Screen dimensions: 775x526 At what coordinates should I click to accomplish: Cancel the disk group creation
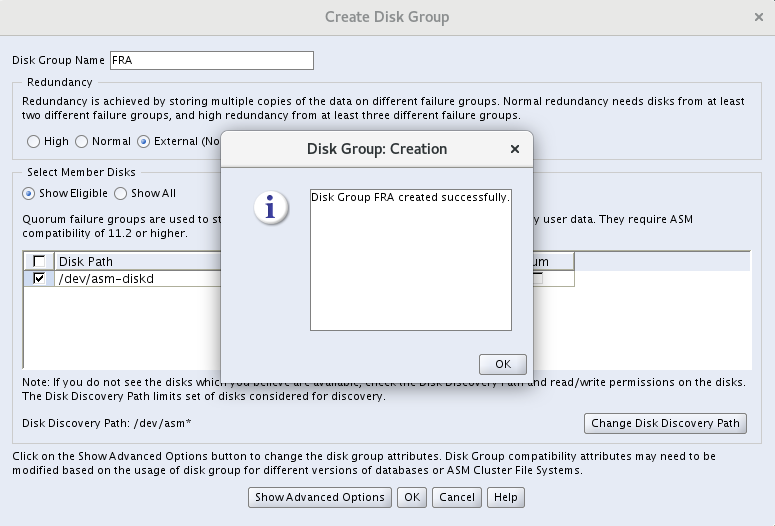click(457, 497)
